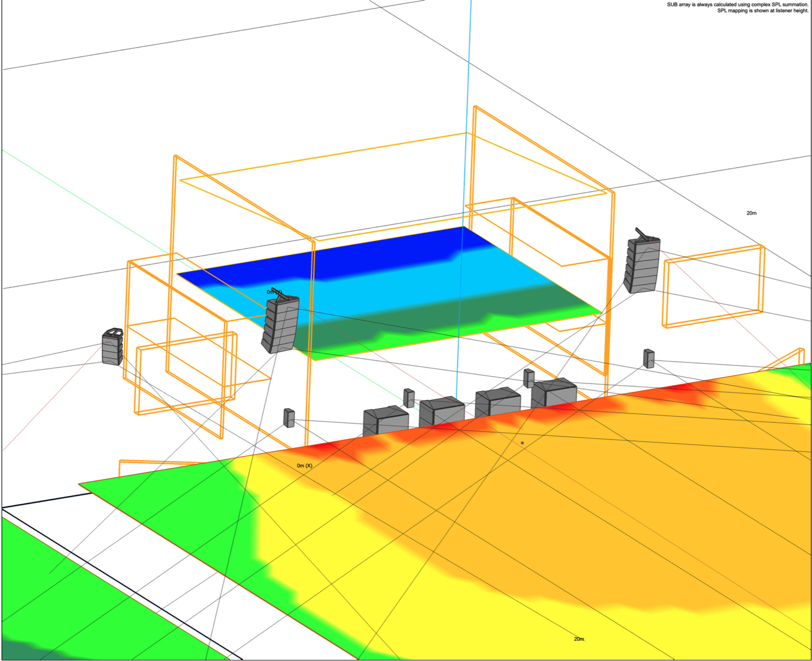812x661 pixels.
Task: Click the red hotspot in front of subwoofers
Action: [322, 450]
